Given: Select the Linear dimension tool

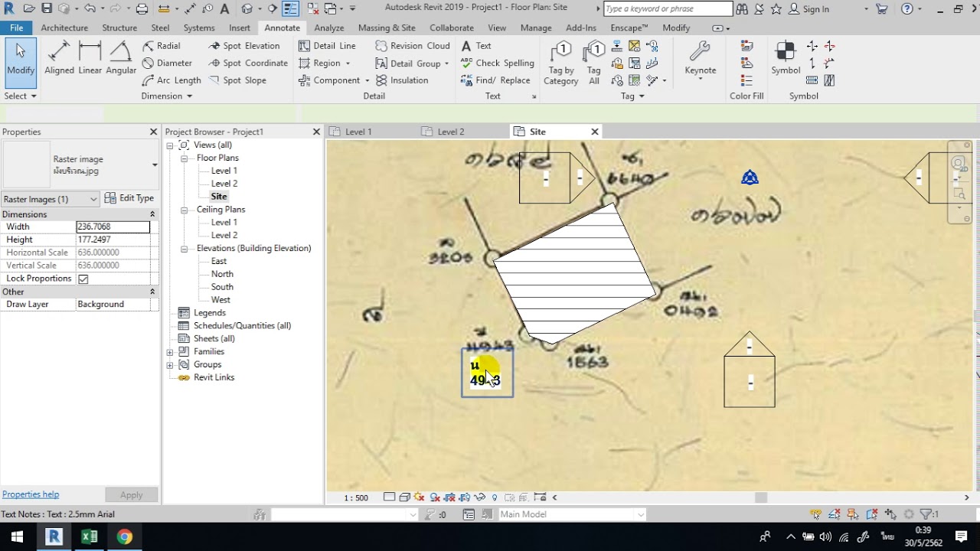Looking at the screenshot, I should (90, 58).
